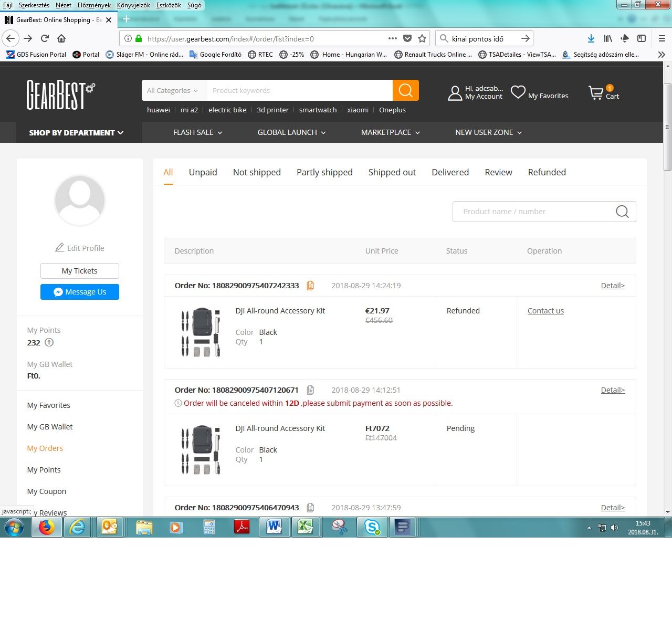Switch to the Partly shipped tab
672x620 pixels.
tap(324, 172)
